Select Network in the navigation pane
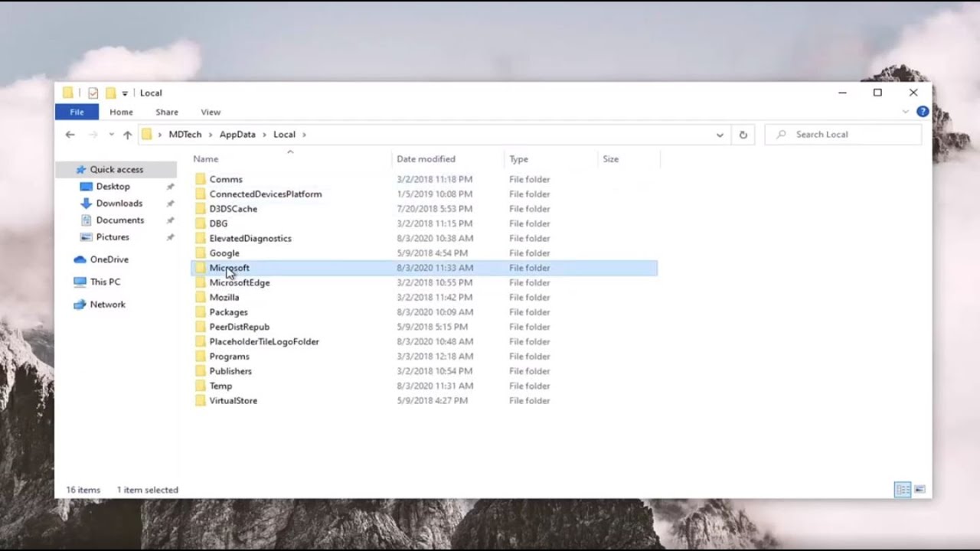This screenshot has width=980, height=551. coord(107,305)
